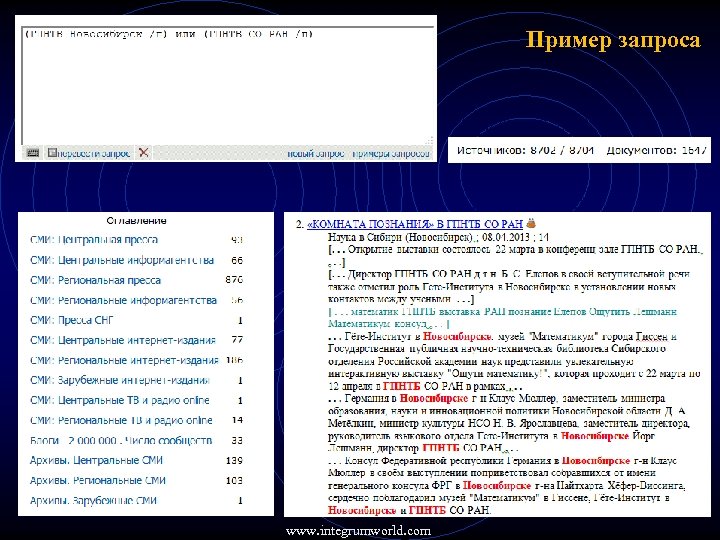Open 'СМИ: Пресса СНГ' category

(x=71, y=320)
